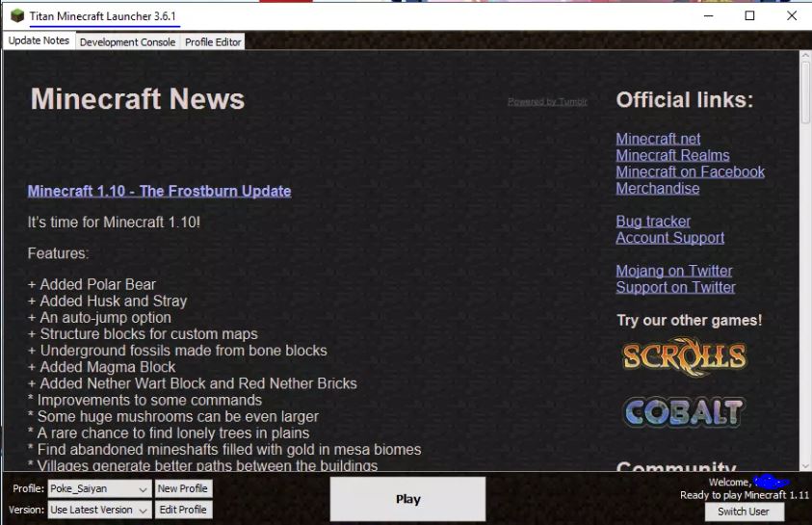Open the Minecraft.net link
The height and width of the screenshot is (525, 812).
pos(658,139)
